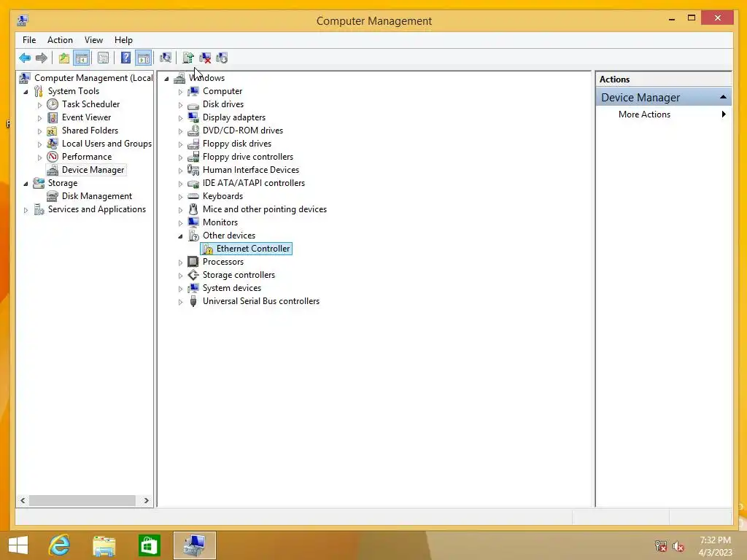Click the Uninstall device red X icon
The height and width of the screenshot is (560, 747).
pos(205,58)
